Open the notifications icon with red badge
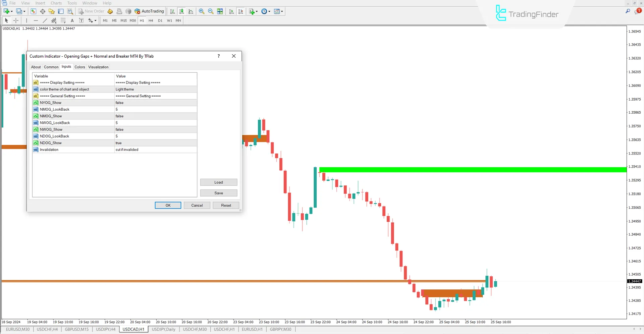The height and width of the screenshot is (334, 644). pos(638,11)
